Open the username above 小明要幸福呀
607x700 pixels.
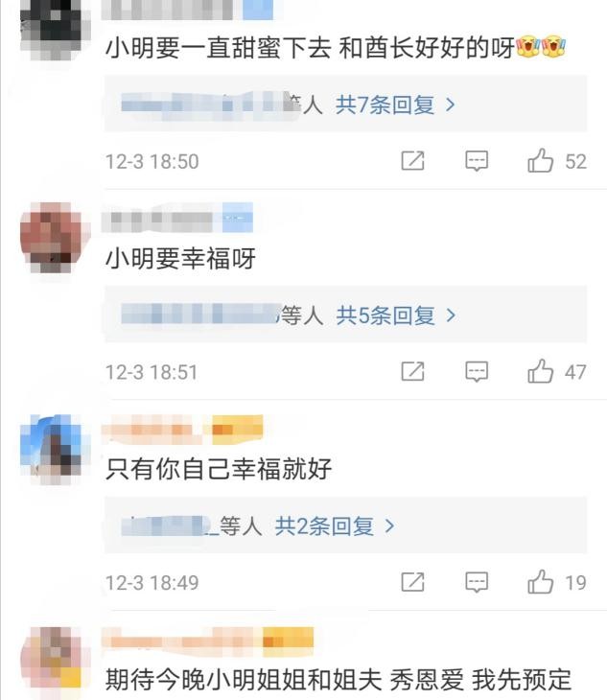click(x=177, y=218)
